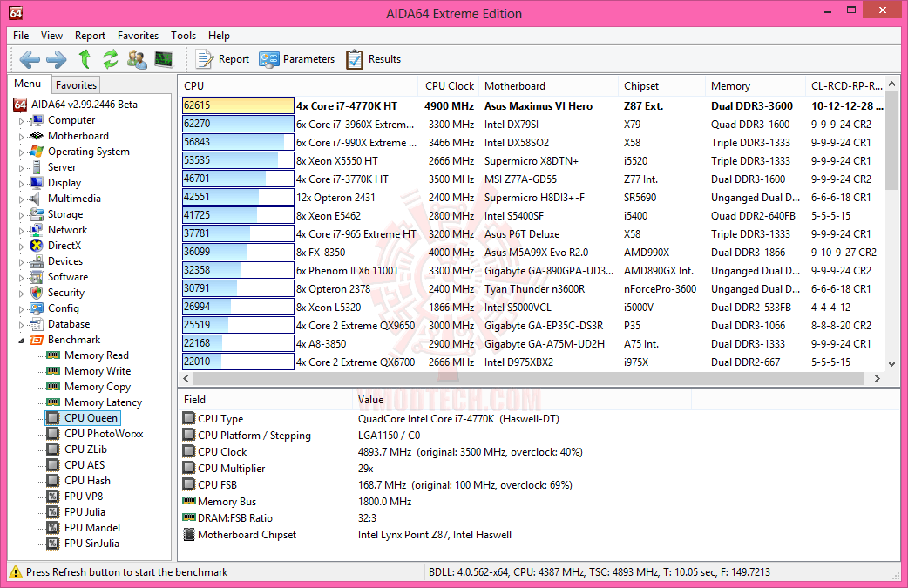Expand the Motherboard tree node
908x588 pixels.
point(22,137)
